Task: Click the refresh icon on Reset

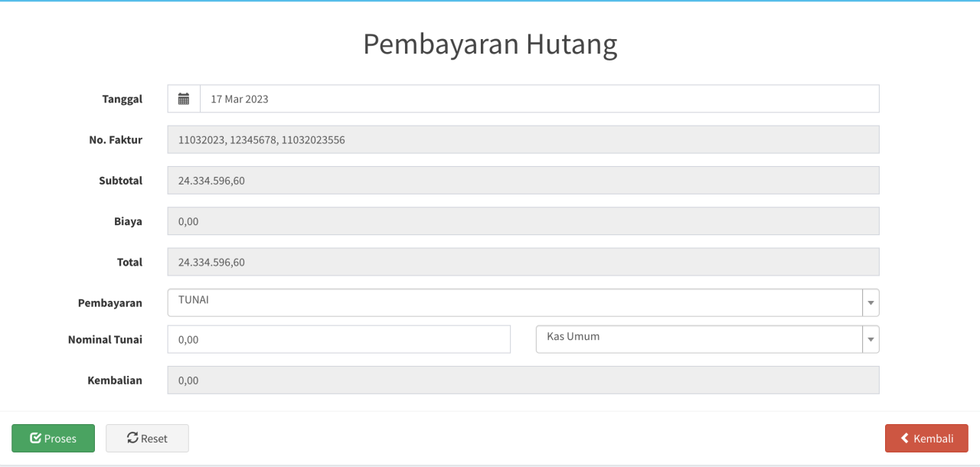Action: coord(132,438)
